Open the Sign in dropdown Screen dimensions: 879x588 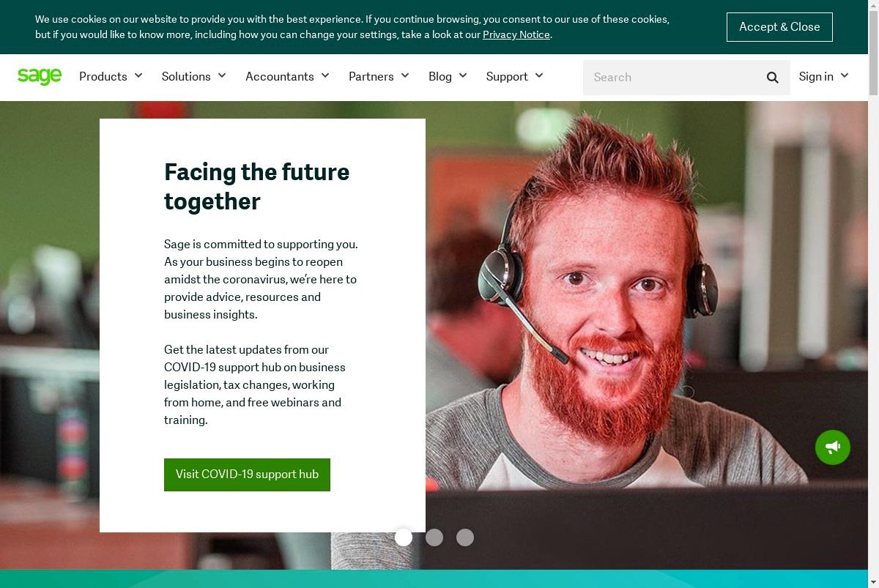coord(823,76)
